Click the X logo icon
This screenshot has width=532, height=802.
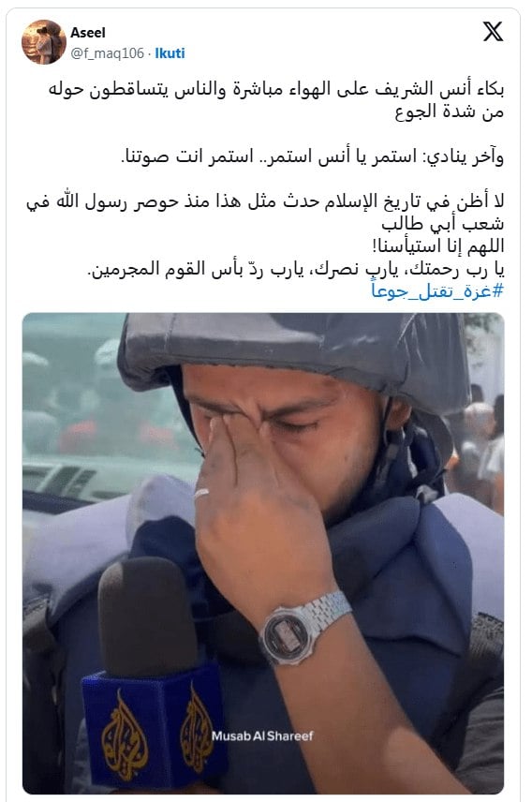(493, 32)
